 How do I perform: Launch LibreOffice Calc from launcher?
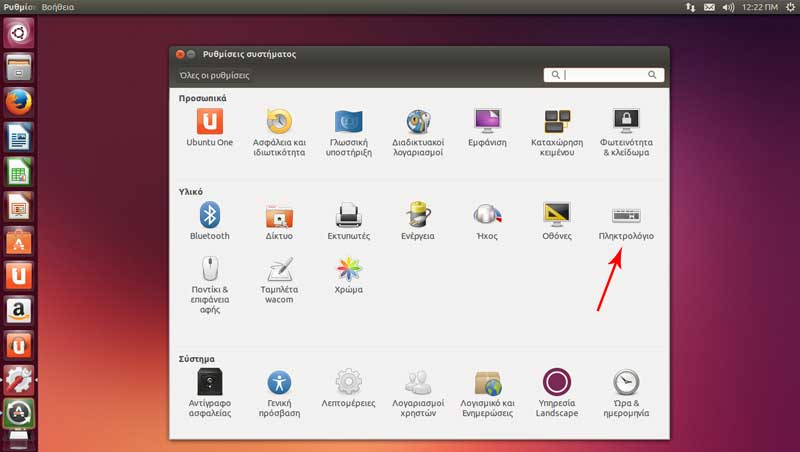point(19,171)
